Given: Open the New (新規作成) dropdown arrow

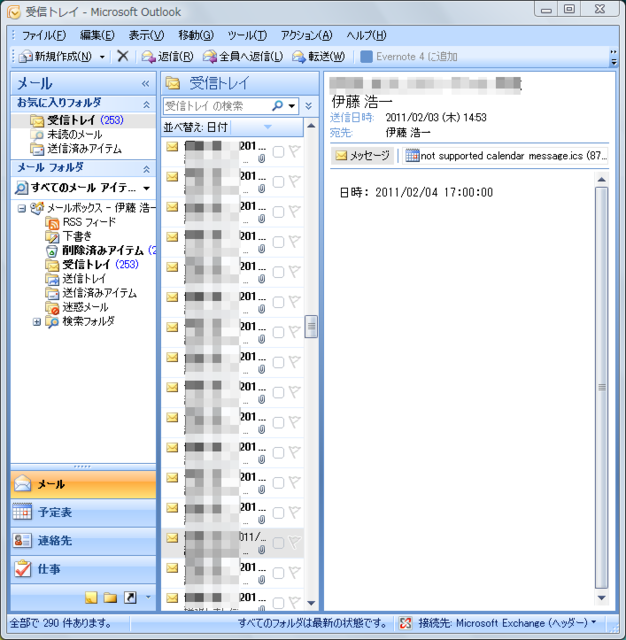Looking at the screenshot, I should [102, 57].
